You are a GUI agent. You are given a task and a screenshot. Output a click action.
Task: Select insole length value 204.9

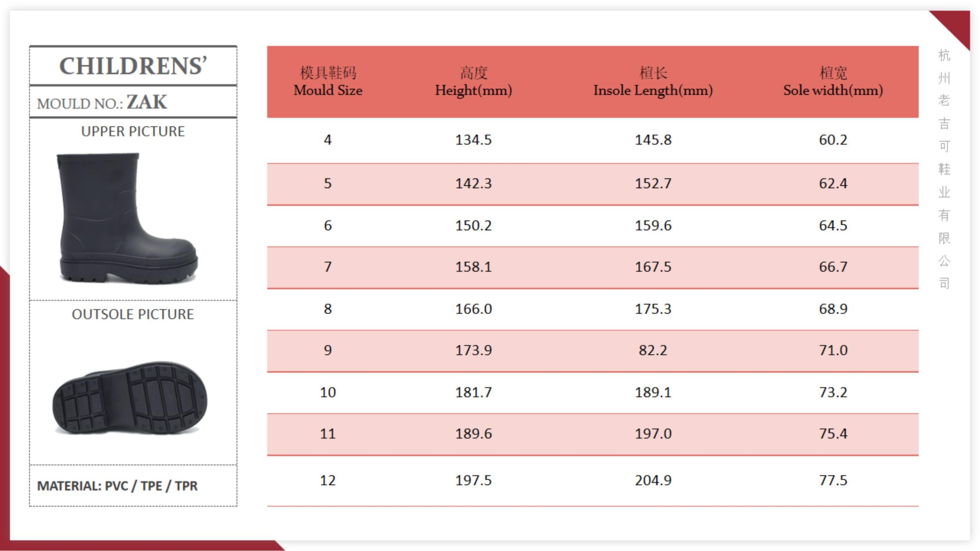coord(653,480)
